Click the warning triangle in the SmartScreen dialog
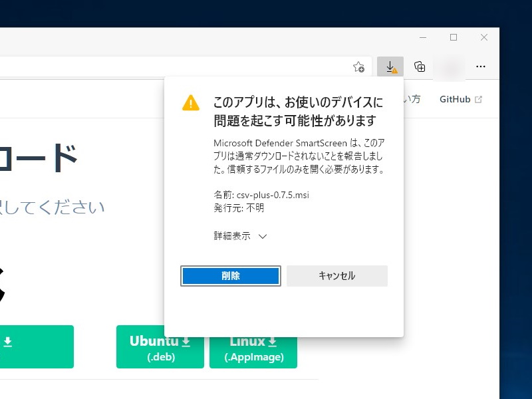Screen dimensions: 532x399 point(190,102)
